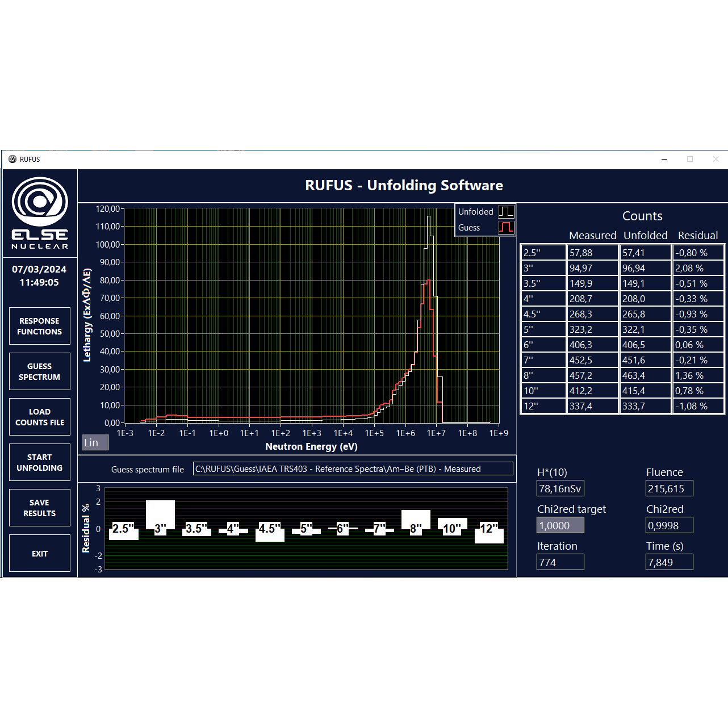Viewport: 728px width, 728px height.
Task: Open the Response Functions panel
Action: pos(40,326)
